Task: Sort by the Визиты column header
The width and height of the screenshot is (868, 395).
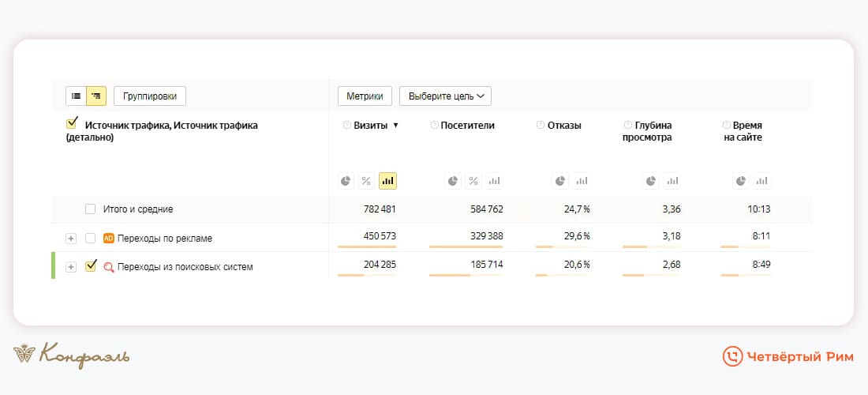Action: click(371, 125)
